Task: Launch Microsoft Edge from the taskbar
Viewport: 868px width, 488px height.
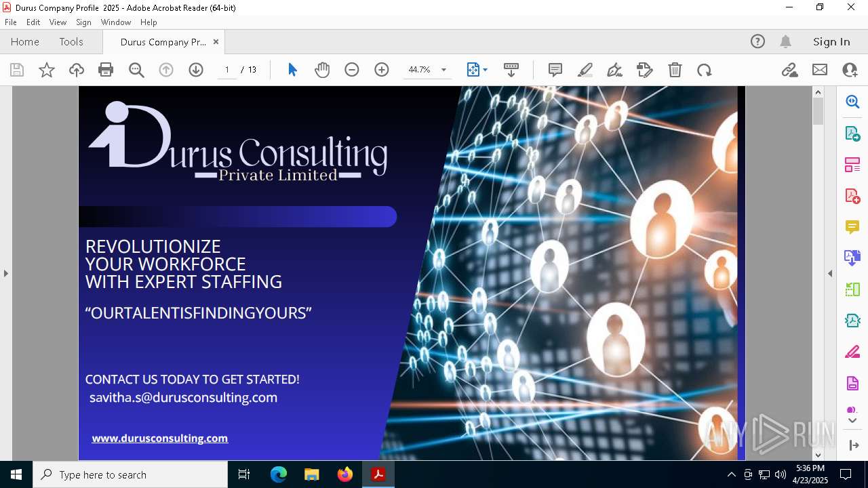Action: (x=279, y=474)
